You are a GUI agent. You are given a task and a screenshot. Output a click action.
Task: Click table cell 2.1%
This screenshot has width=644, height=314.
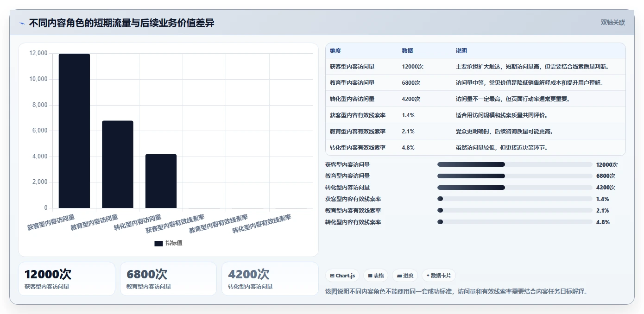click(408, 132)
